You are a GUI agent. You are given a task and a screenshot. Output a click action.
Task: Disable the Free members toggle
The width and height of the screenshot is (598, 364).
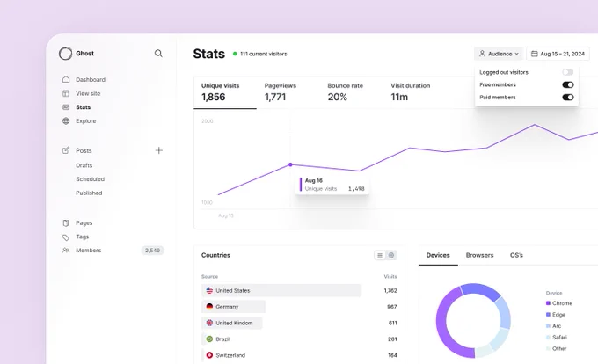tap(567, 84)
